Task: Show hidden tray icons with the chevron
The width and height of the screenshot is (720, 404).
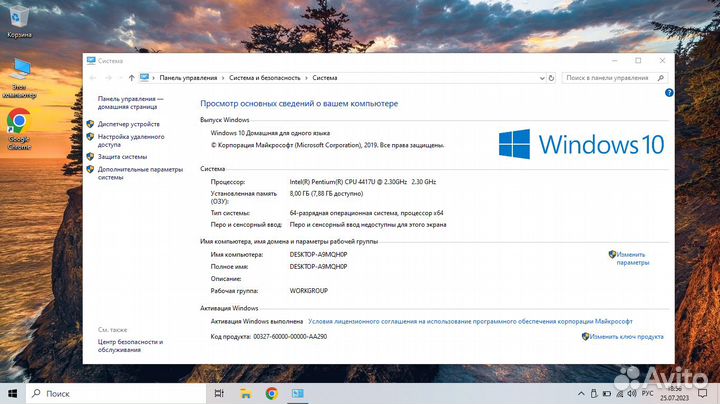Action: 581,394
